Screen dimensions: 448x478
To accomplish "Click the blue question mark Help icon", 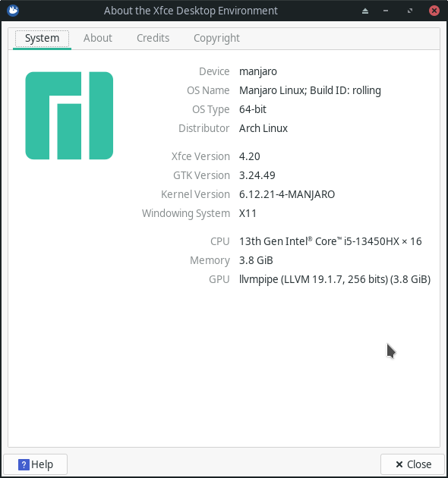I will 24,464.
